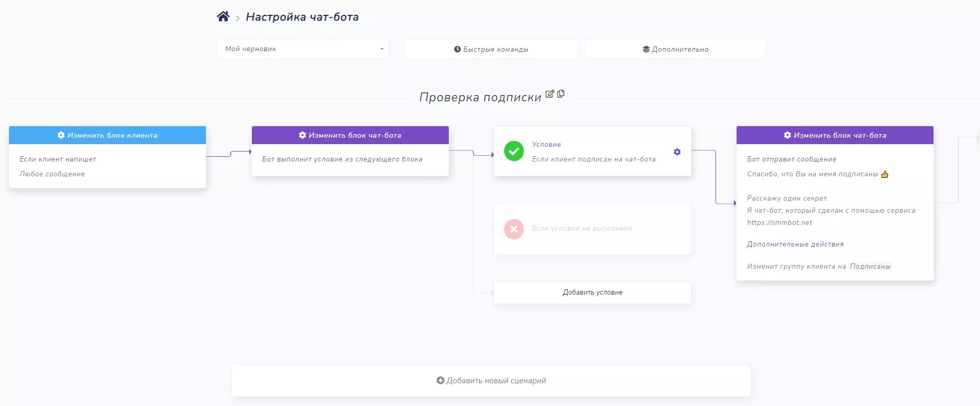Image resolution: width=980 pixels, height=406 pixels.
Task: Click the 'Условие' heading
Action: pos(546,144)
